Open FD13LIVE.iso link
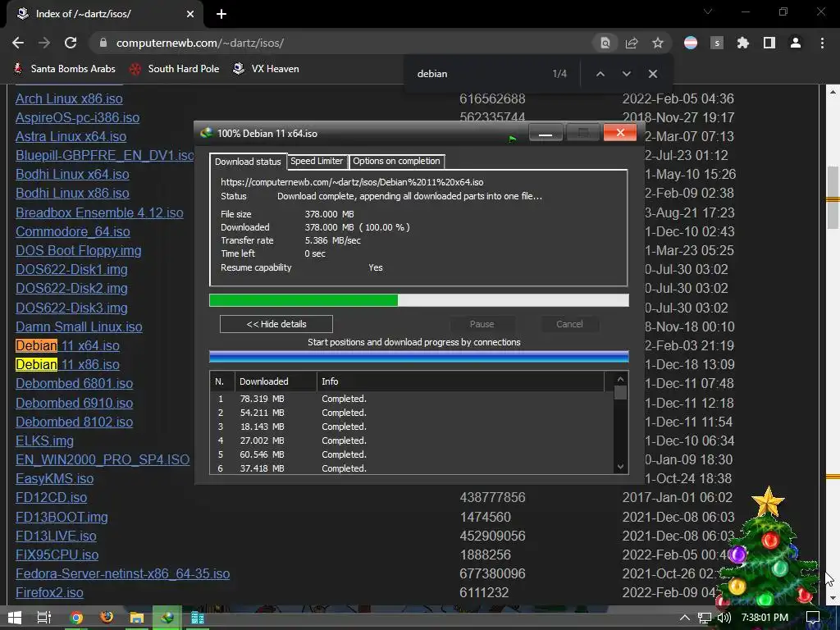This screenshot has width=840, height=630. coord(56,536)
